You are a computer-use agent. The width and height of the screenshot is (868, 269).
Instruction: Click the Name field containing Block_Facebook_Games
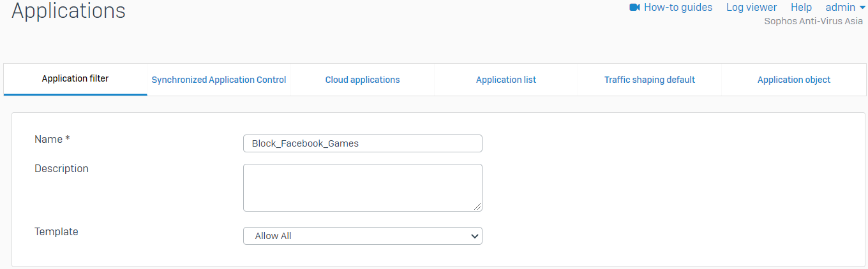coord(363,143)
